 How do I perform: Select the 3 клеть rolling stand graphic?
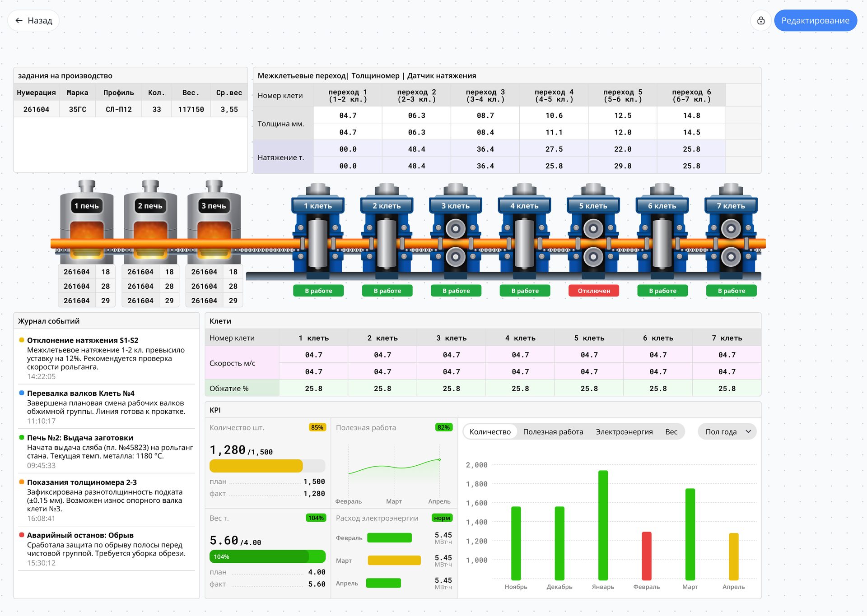[456, 230]
